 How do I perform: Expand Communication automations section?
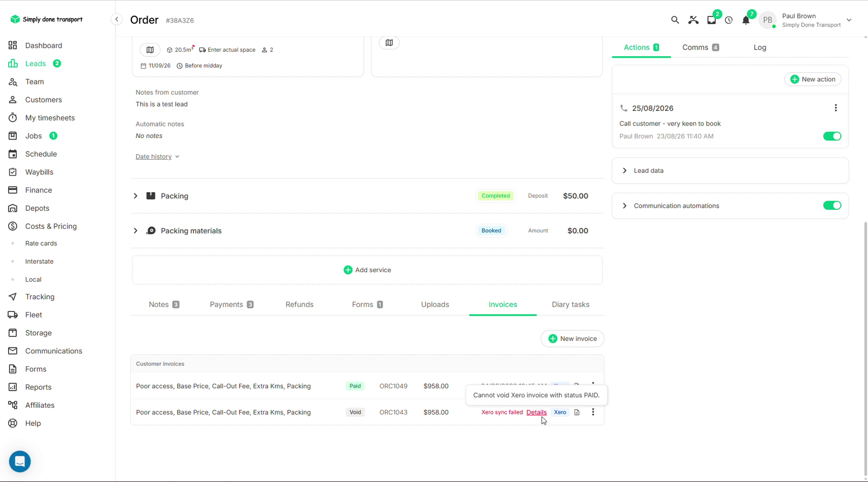coord(624,206)
